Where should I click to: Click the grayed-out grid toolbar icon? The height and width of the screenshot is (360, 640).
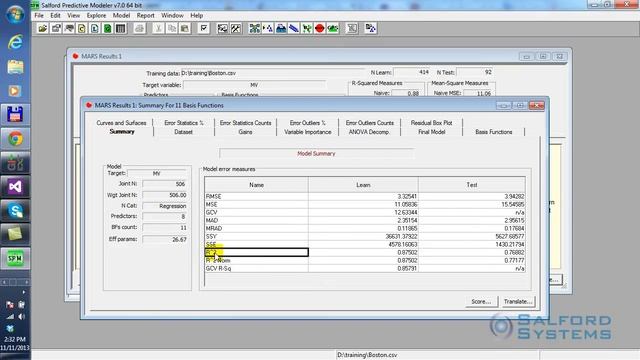[352, 28]
